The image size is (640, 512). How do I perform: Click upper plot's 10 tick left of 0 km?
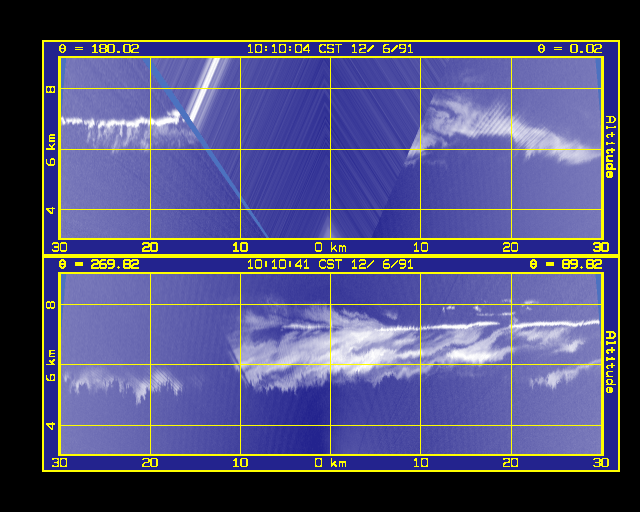pyautogui.click(x=240, y=247)
